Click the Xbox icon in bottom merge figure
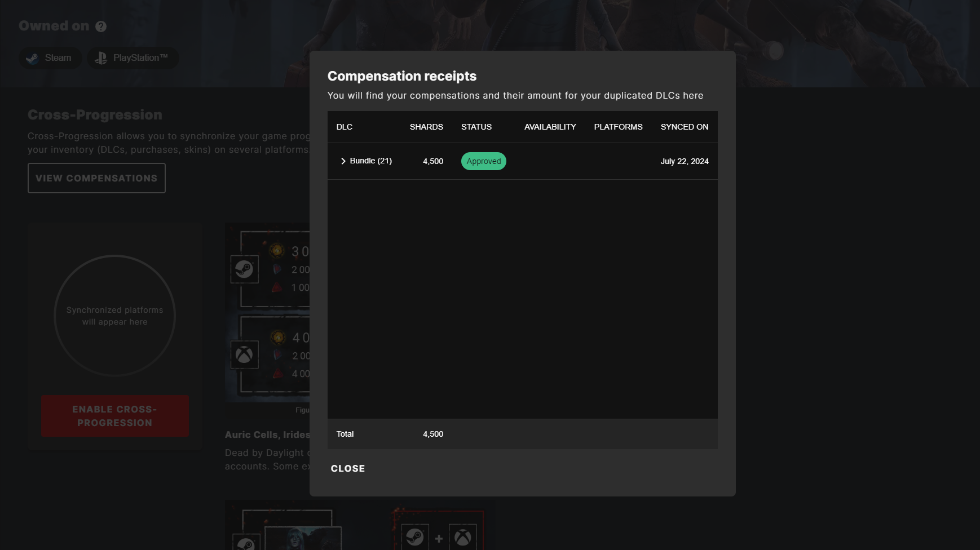 tap(462, 538)
